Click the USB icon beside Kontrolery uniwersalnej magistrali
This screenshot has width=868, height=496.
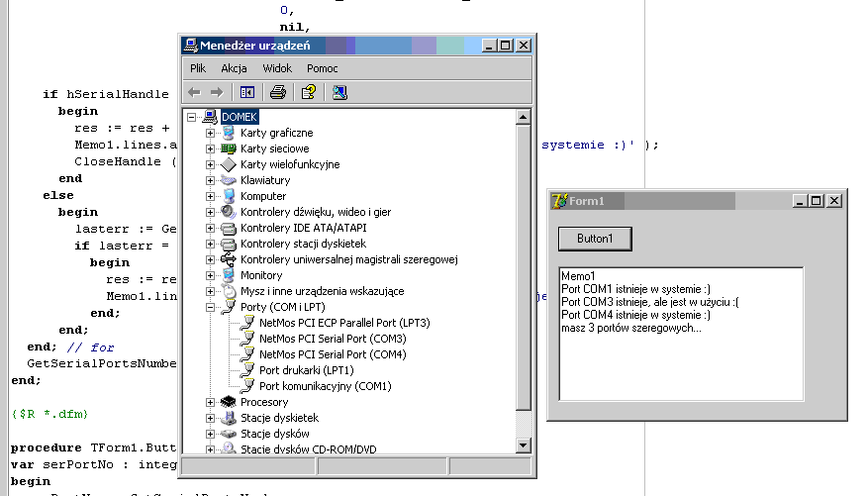click(229, 259)
